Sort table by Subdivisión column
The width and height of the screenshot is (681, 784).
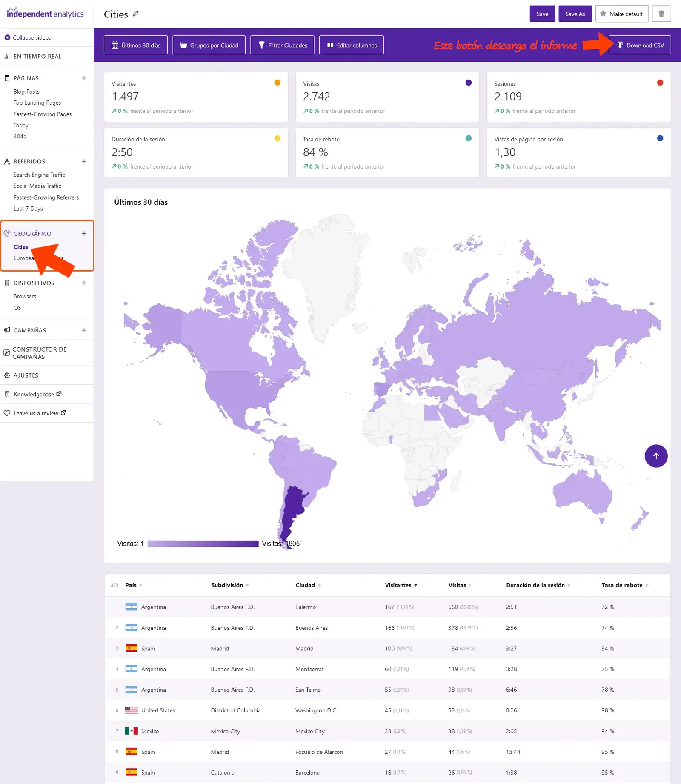click(230, 585)
